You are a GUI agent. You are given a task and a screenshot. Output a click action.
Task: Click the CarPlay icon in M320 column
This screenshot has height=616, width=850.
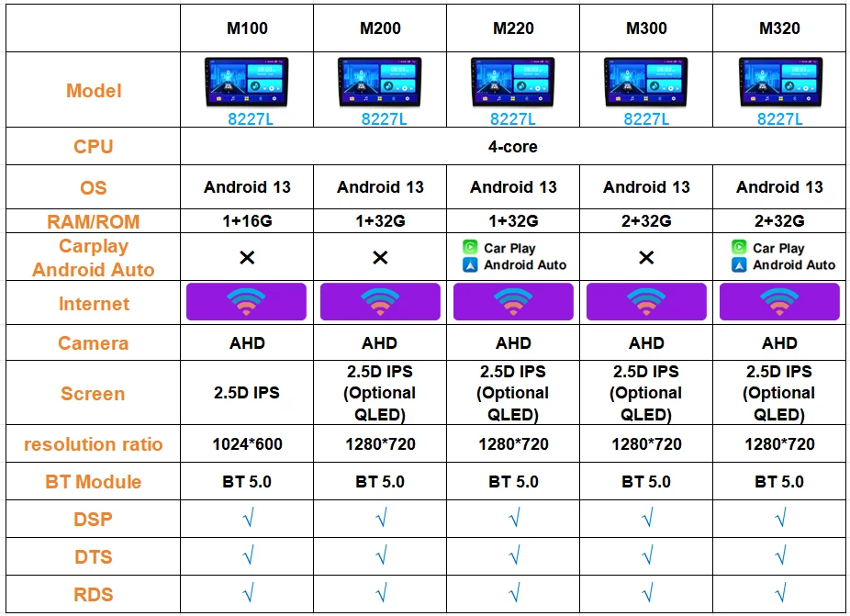(739, 248)
